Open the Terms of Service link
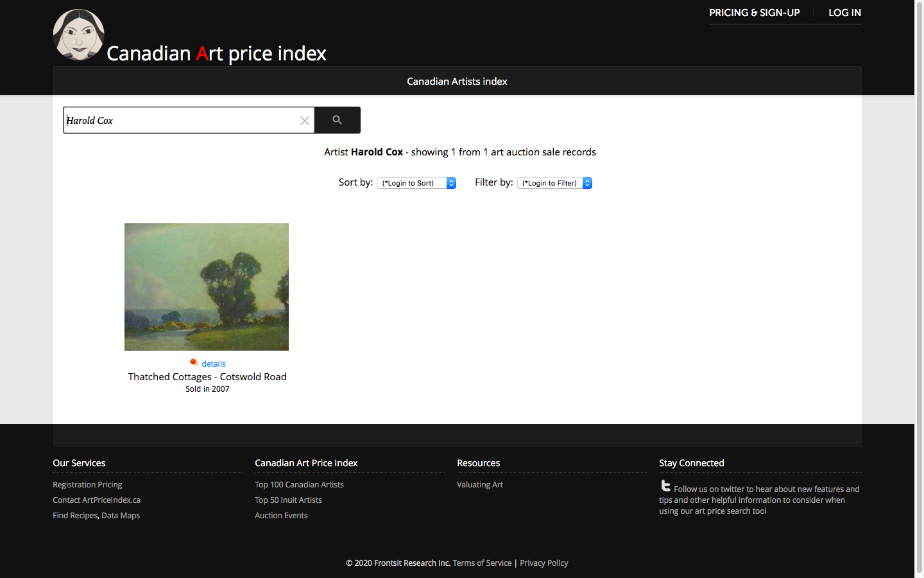 (x=482, y=563)
